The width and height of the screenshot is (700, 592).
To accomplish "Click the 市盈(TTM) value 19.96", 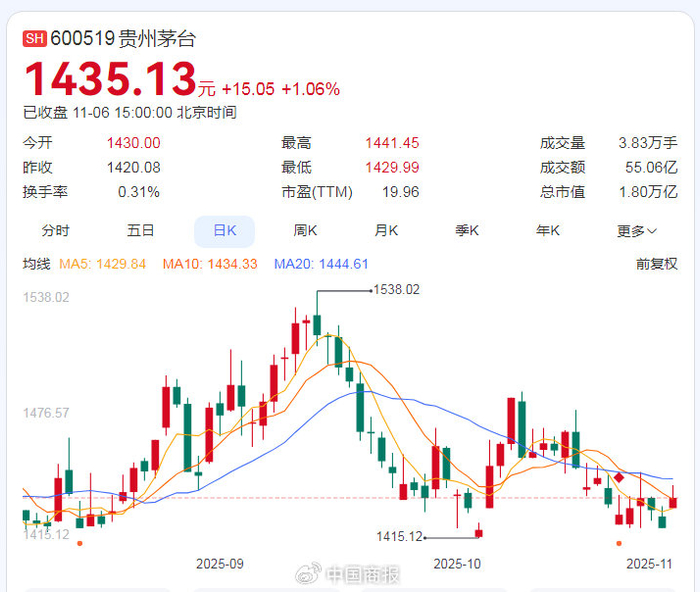I will (x=400, y=192).
